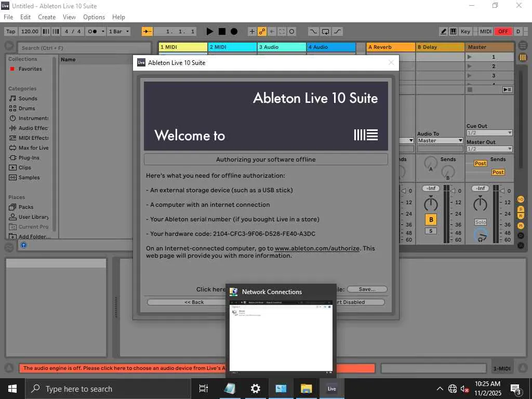The image size is (532, 399).
Task: Open Packs under Places
Action: (26, 207)
